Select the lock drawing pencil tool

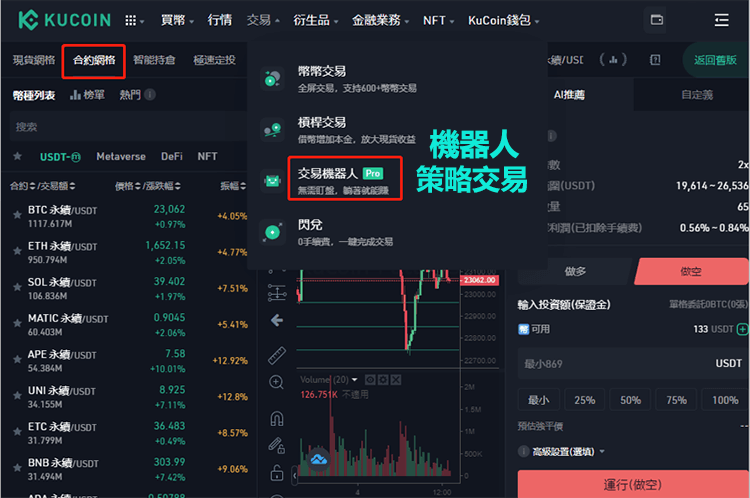point(276,445)
